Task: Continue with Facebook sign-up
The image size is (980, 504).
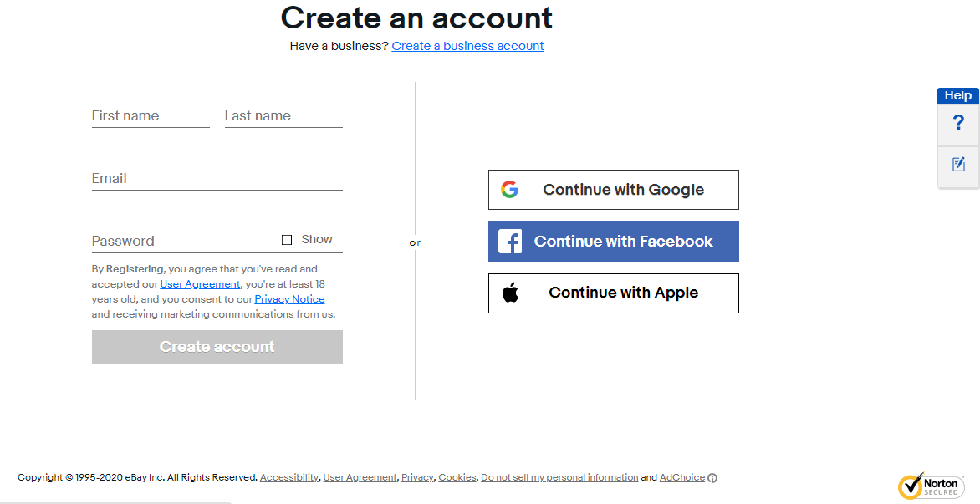Action: click(x=613, y=241)
